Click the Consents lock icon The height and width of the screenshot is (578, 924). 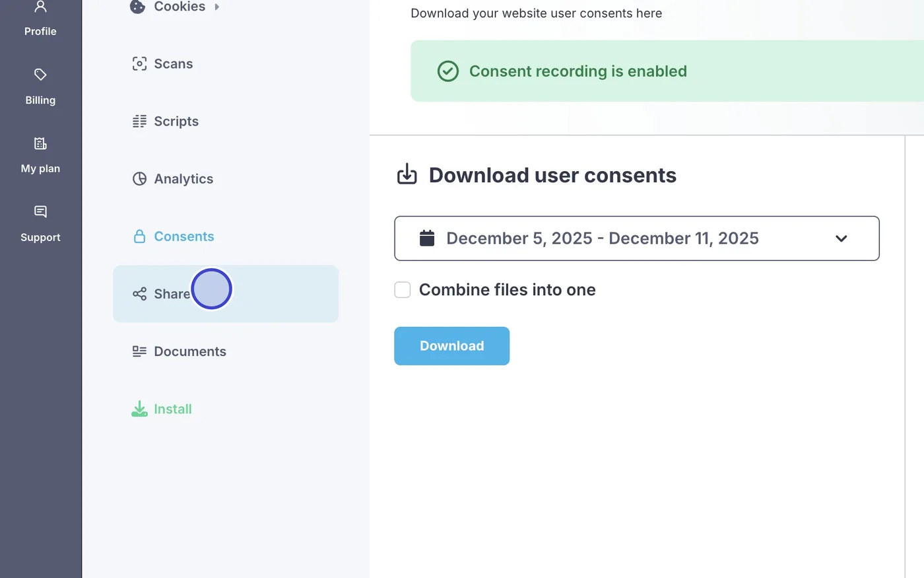pyautogui.click(x=139, y=236)
